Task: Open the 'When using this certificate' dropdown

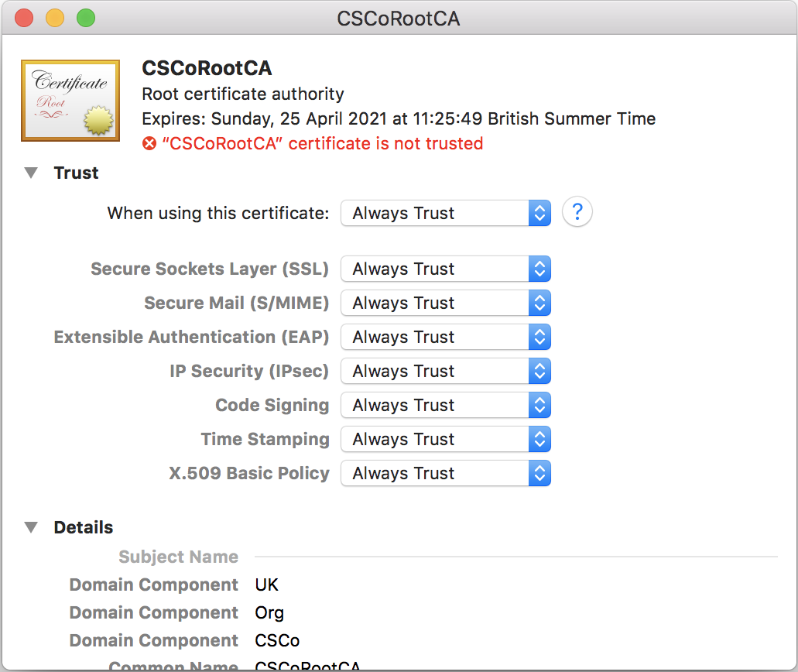Action: tap(445, 213)
